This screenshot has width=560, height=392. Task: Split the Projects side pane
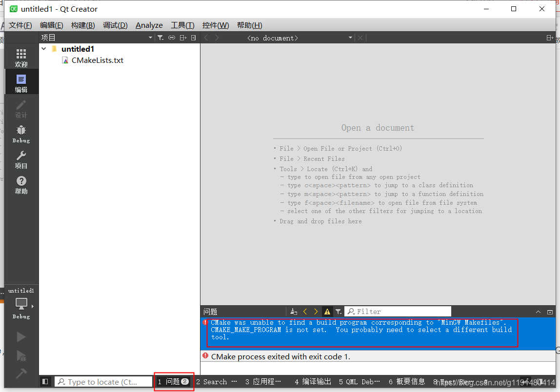183,38
